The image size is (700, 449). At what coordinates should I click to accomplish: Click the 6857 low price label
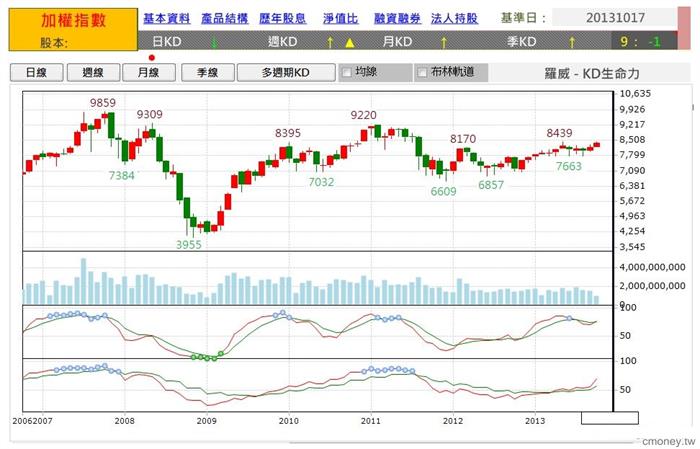click(x=491, y=185)
